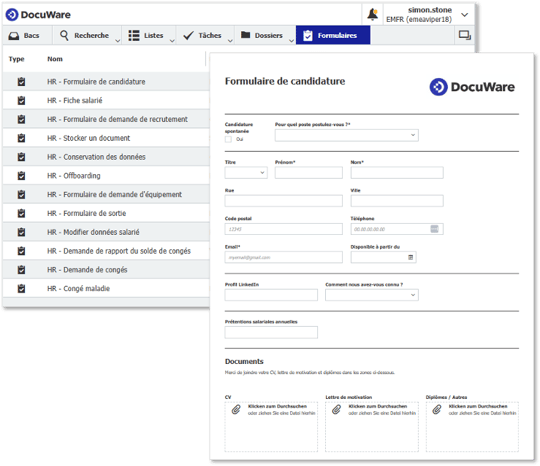Click form icon for demande de recrutement
The image size is (540, 466).
click(21, 119)
